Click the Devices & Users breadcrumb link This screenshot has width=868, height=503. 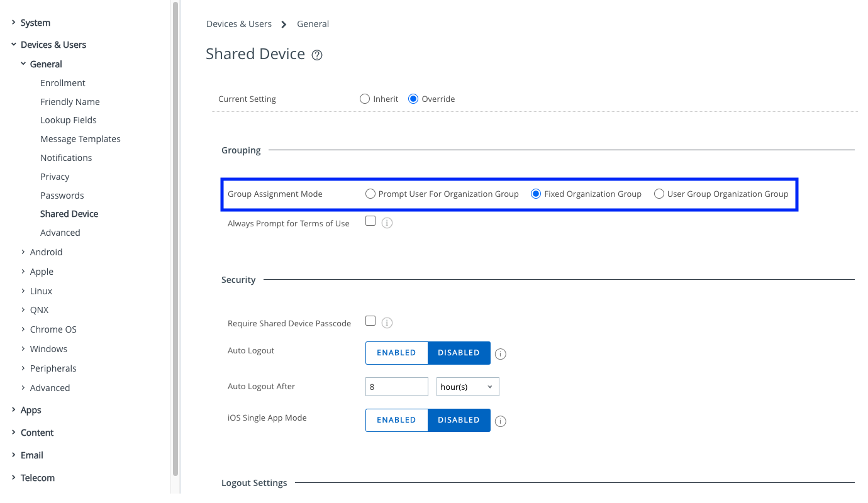click(x=239, y=24)
